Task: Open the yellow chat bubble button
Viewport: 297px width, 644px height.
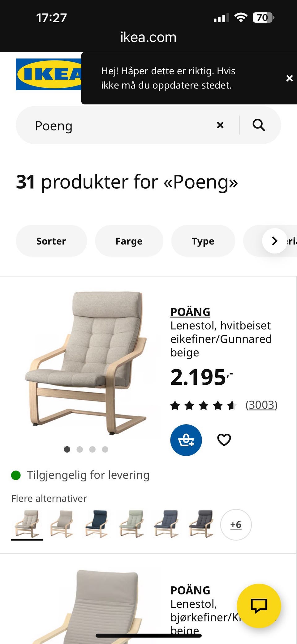Action: pyautogui.click(x=259, y=606)
